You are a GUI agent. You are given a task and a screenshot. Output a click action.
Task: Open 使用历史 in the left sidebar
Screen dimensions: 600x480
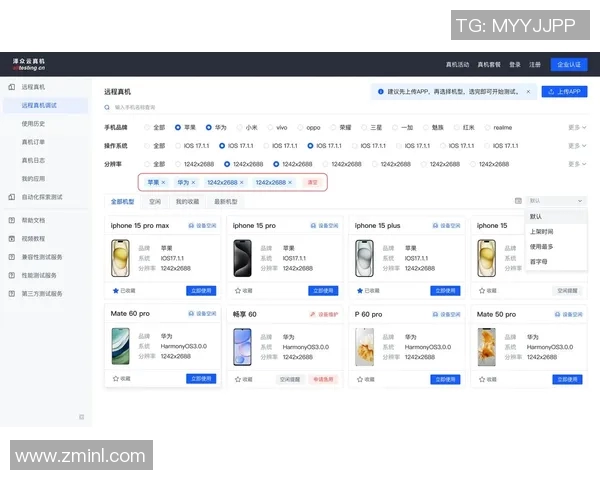(34, 124)
